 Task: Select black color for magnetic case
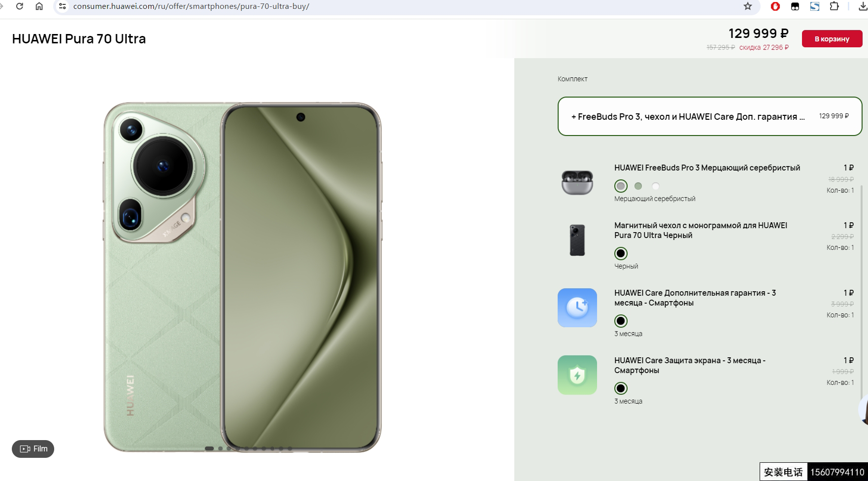(x=621, y=253)
